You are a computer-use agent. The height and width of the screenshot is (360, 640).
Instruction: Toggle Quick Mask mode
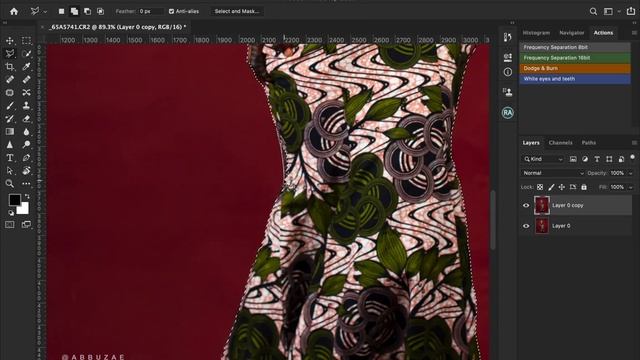10,224
